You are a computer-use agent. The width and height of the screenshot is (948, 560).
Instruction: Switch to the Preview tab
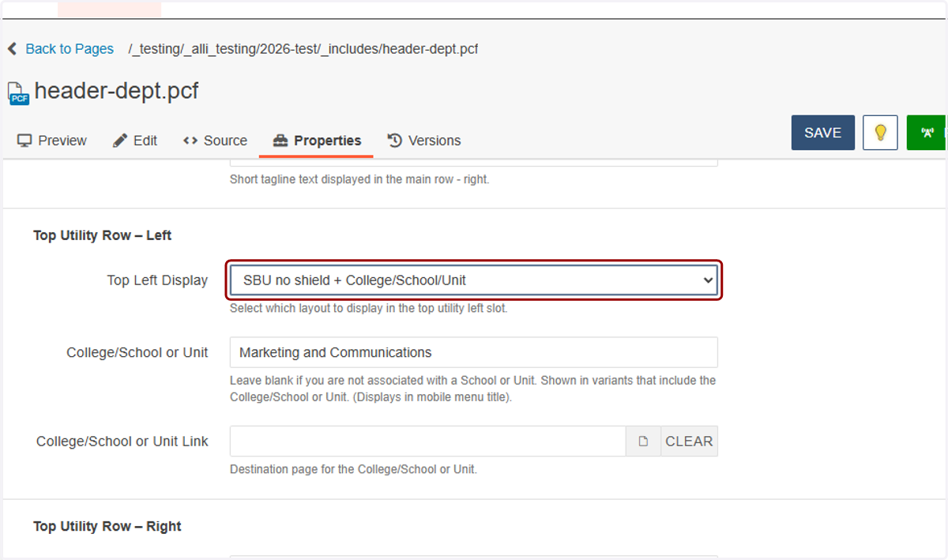[52, 141]
